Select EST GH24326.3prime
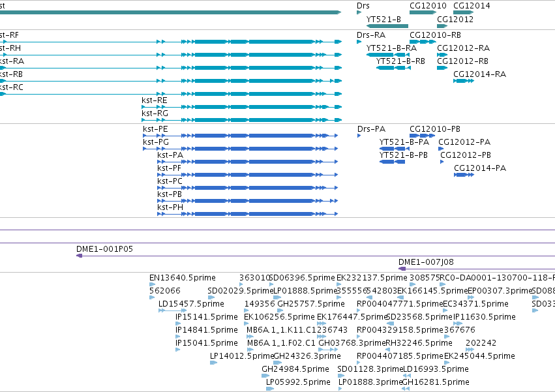Screen dimensions: 555x392 tap(278, 363)
